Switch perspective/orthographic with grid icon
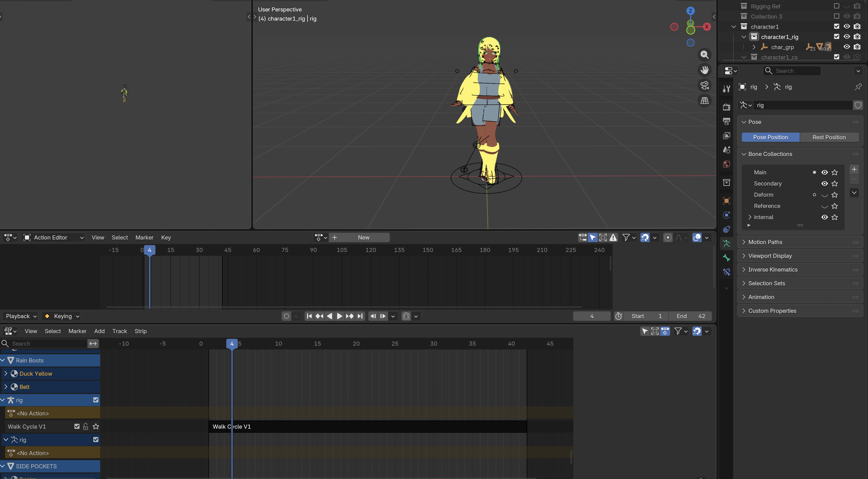The image size is (868, 479). 704,101
